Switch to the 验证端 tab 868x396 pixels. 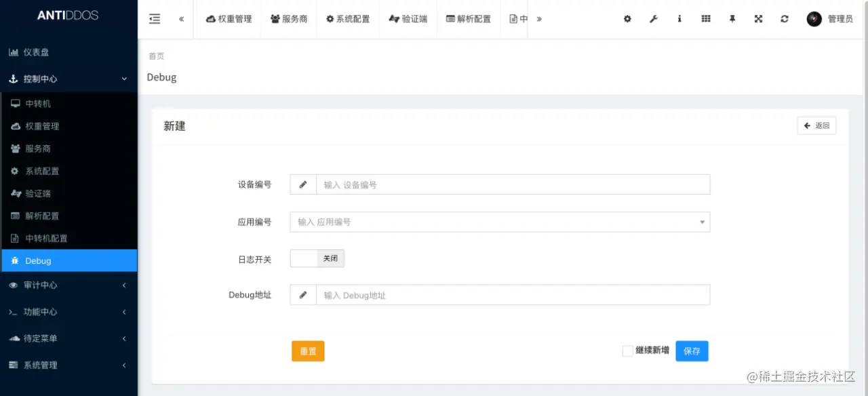(x=408, y=19)
